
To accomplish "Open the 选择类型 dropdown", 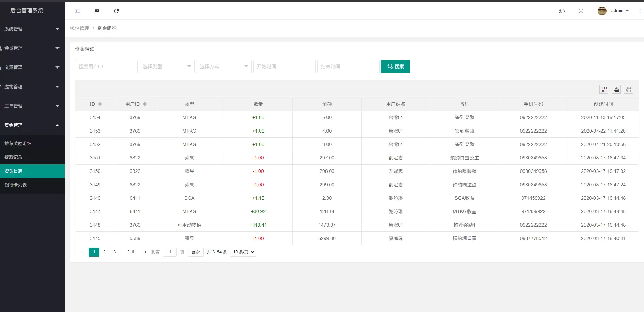I will click(x=167, y=66).
